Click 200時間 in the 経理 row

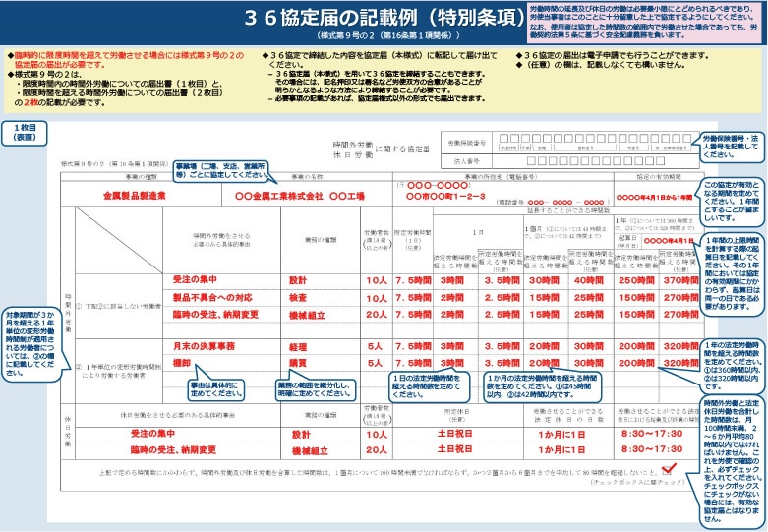click(x=636, y=346)
